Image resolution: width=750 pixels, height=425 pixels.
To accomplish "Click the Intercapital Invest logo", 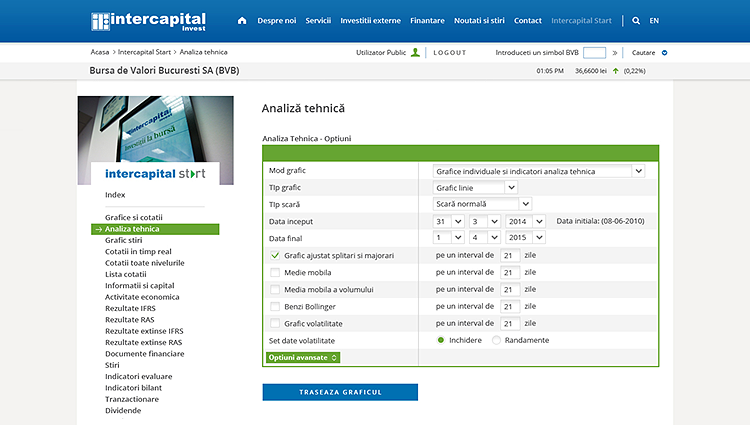I will click(148, 20).
